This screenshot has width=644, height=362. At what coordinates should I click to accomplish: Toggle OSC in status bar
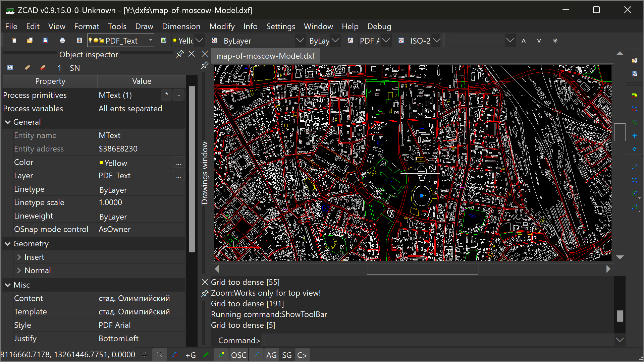pos(239,355)
